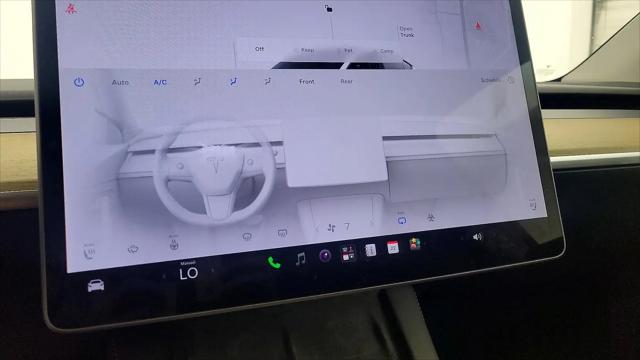Toggle the rear window defrost icon
640x360 pixels.
point(282,233)
